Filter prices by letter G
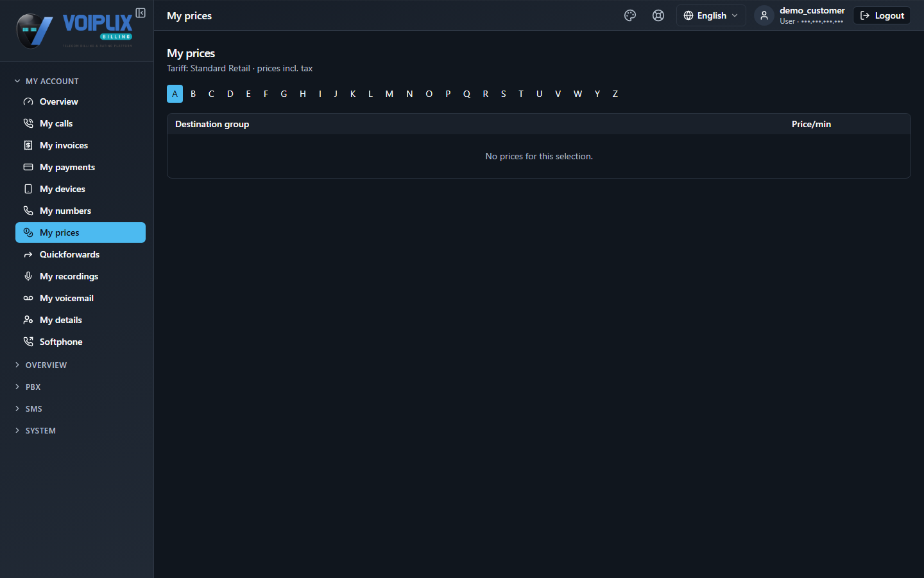924x578 pixels. (284, 94)
